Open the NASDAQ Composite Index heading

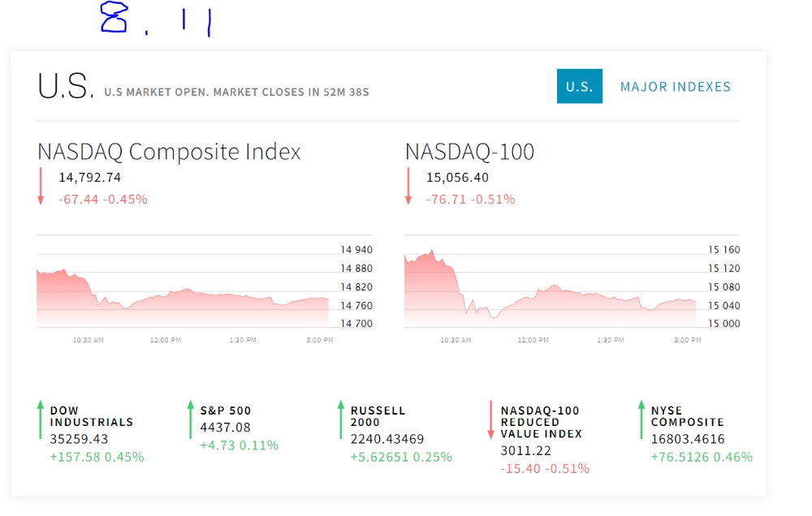tap(169, 153)
